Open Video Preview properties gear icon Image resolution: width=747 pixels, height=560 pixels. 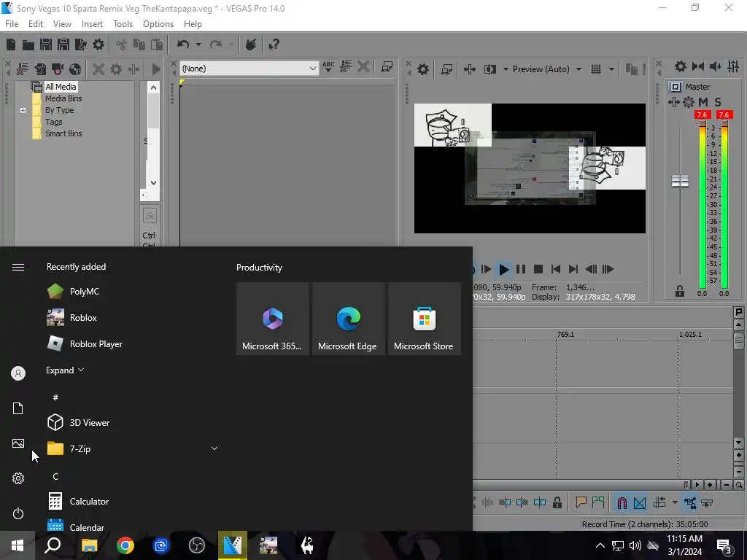coord(422,69)
